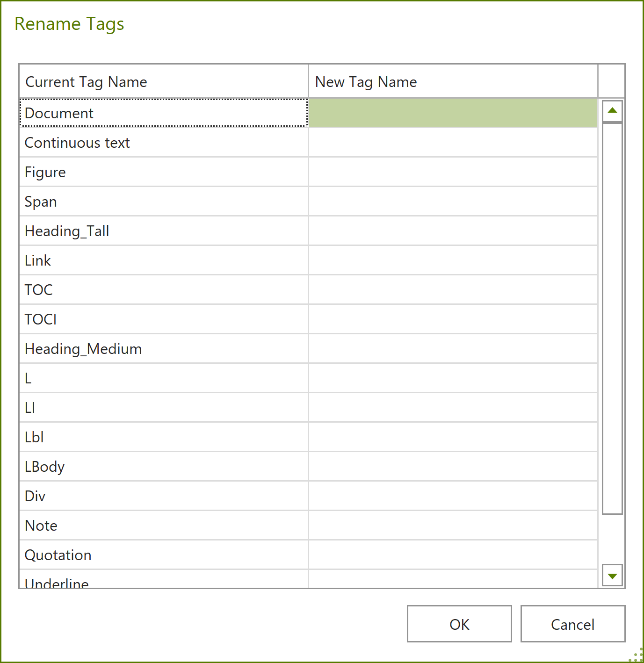Edit new tag name for Note
Screen dimensions: 644x663
coord(453,525)
